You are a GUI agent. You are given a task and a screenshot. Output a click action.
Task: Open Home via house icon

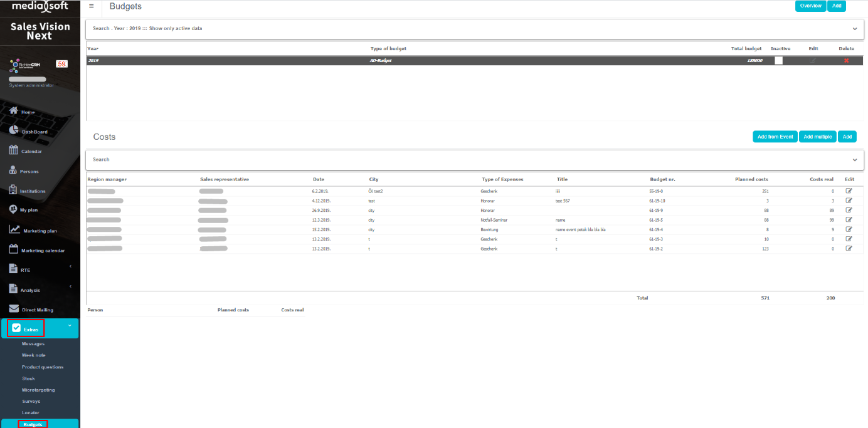[13, 111]
